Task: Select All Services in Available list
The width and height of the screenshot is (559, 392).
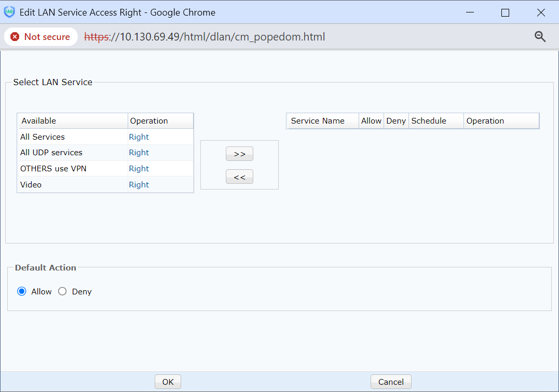Action: click(x=43, y=137)
